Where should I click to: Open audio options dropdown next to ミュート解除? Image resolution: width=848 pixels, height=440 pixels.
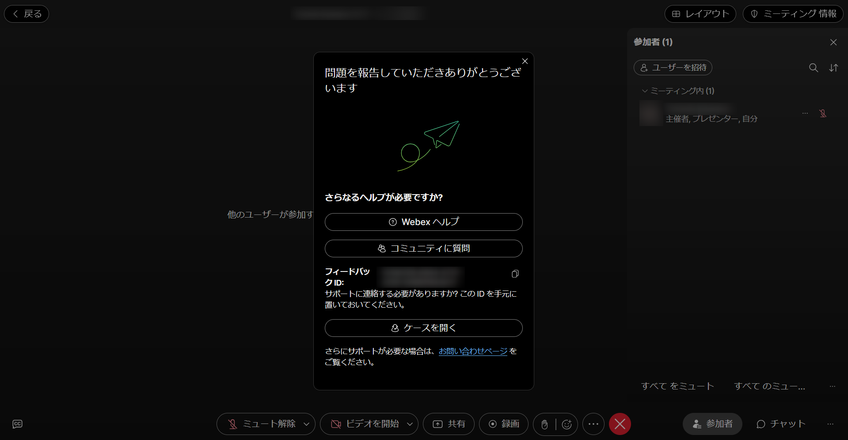pos(307,424)
